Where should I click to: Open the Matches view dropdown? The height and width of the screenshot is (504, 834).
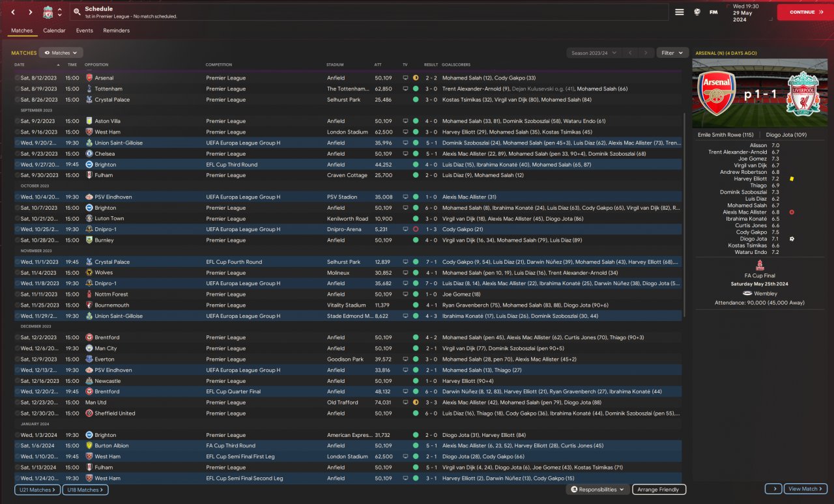pyautogui.click(x=61, y=53)
